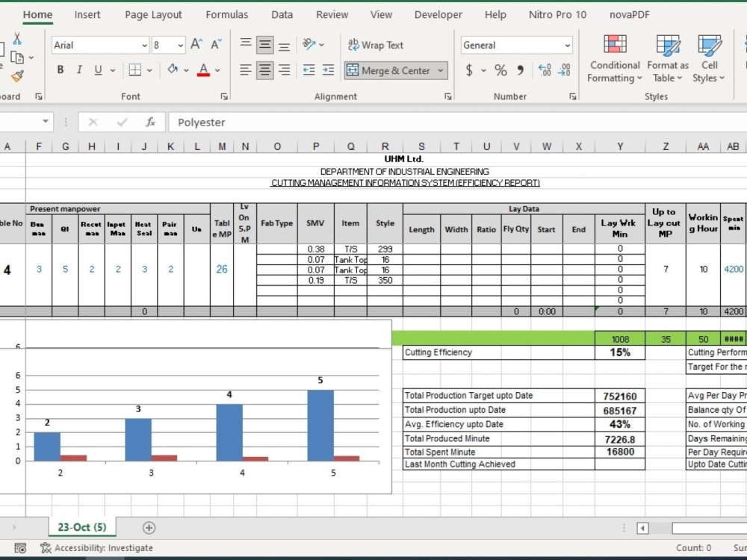The width and height of the screenshot is (747, 560).
Task: Decrease indent
Action: 309,70
